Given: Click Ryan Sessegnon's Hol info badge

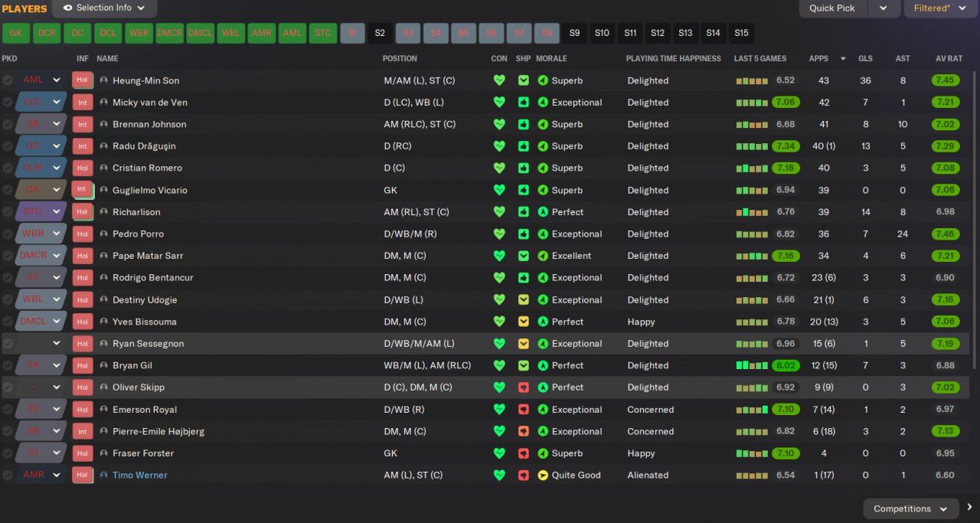Looking at the screenshot, I should (x=82, y=344).
